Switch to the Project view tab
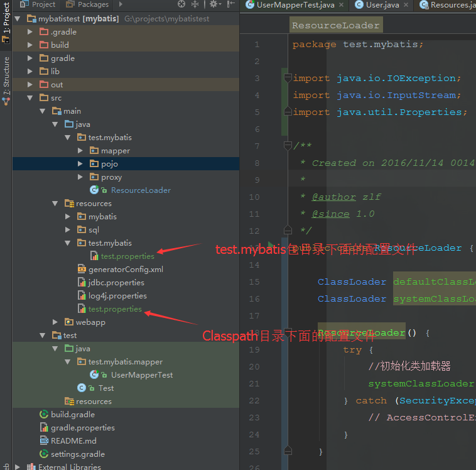The image size is (476, 470). 38,4
